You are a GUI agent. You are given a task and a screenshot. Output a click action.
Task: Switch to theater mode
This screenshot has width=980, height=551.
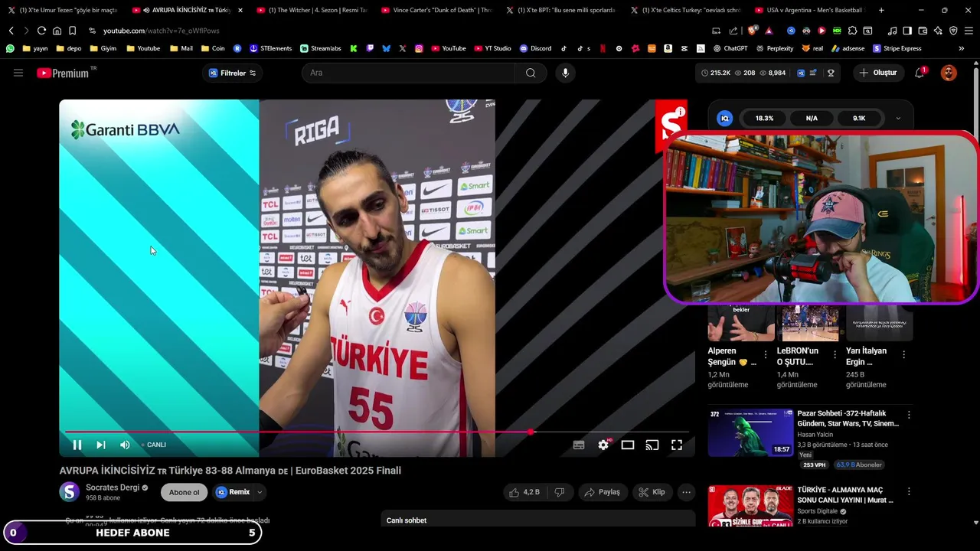coord(628,445)
